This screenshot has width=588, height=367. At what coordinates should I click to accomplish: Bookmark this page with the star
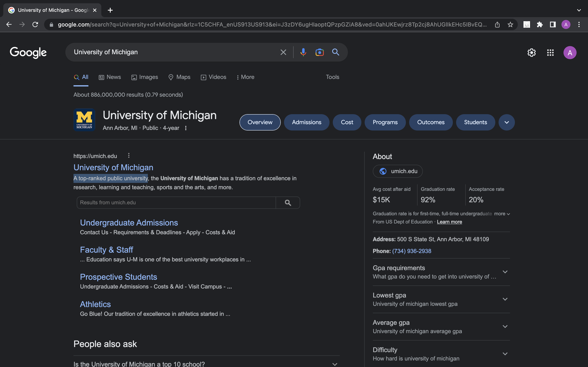point(510,24)
